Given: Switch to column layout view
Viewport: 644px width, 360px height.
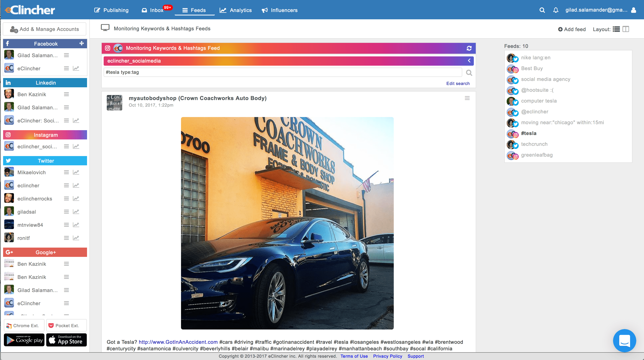Looking at the screenshot, I should [x=626, y=29].
